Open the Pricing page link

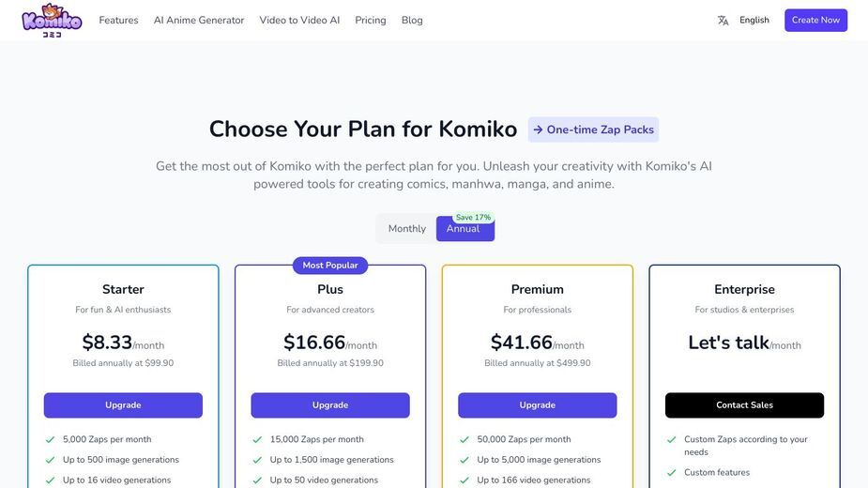coord(371,20)
